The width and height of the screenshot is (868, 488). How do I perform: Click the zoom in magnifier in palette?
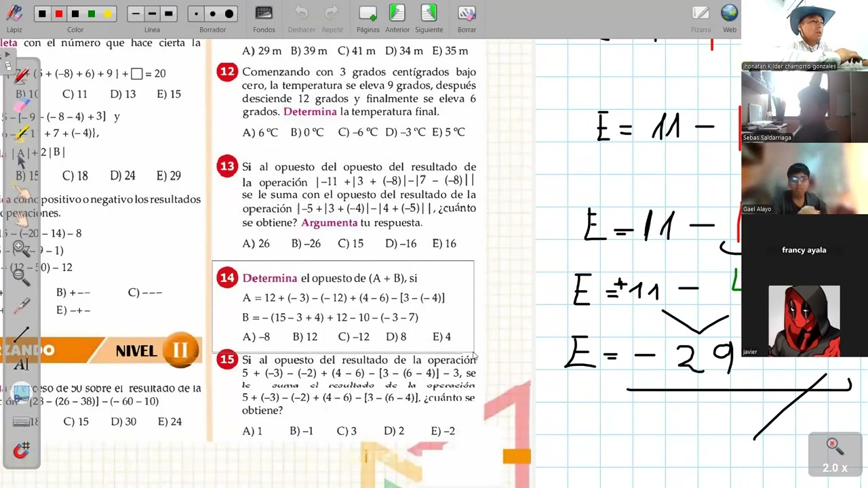click(21, 249)
